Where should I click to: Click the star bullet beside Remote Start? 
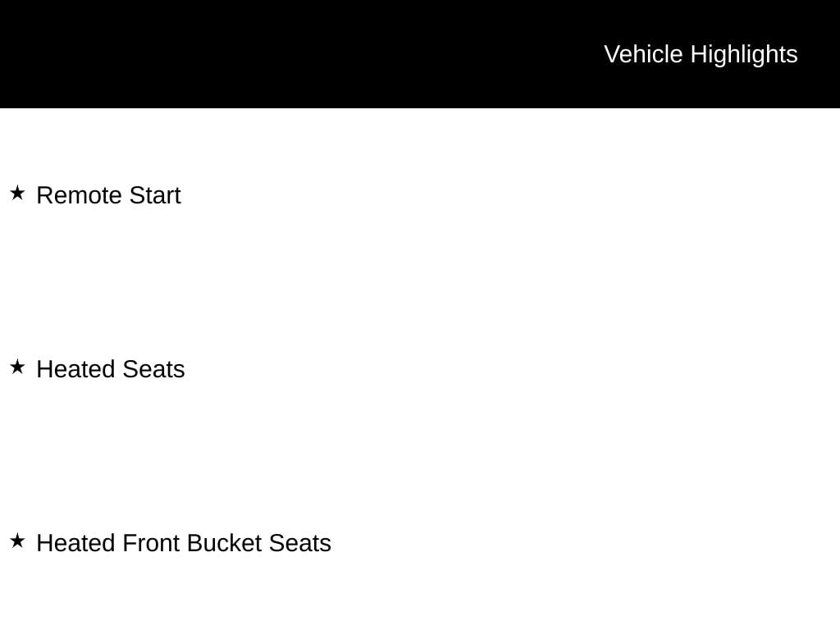[x=17, y=193]
